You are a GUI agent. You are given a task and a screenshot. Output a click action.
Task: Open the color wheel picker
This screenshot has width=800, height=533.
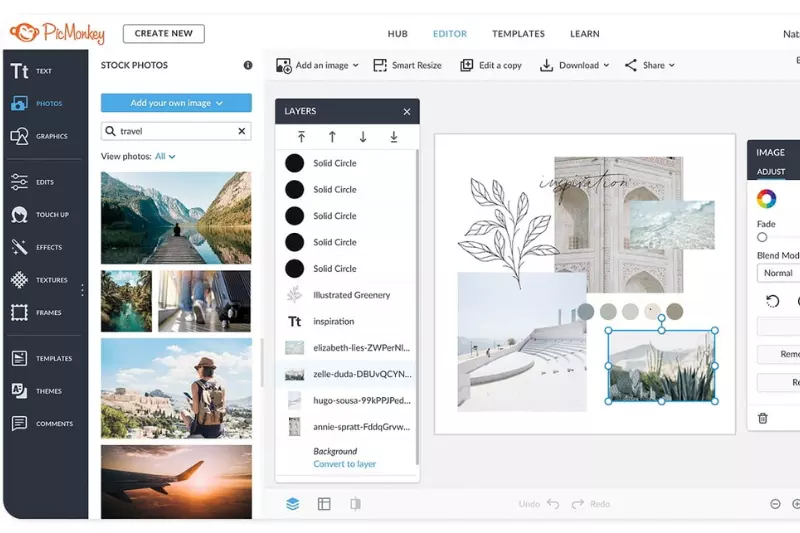766,199
